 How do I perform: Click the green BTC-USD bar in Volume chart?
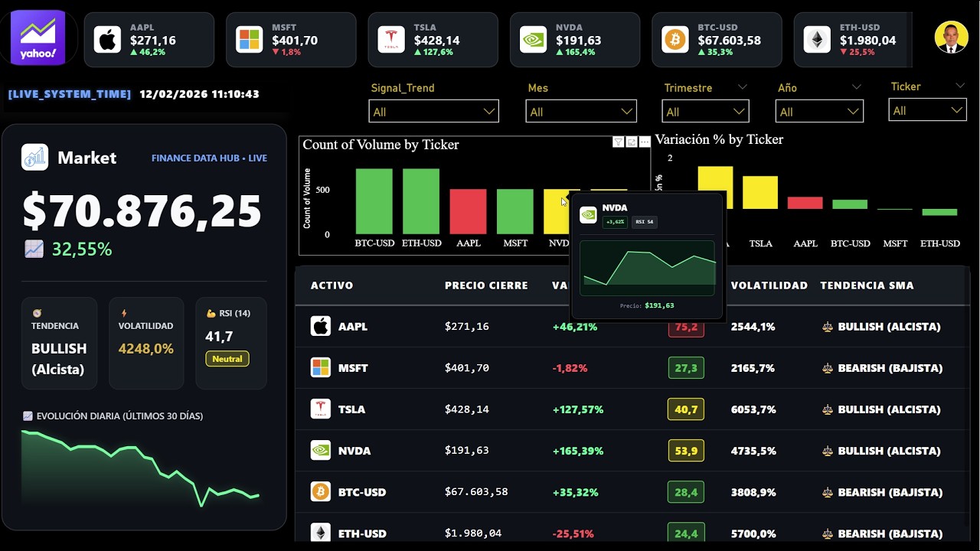(x=374, y=201)
